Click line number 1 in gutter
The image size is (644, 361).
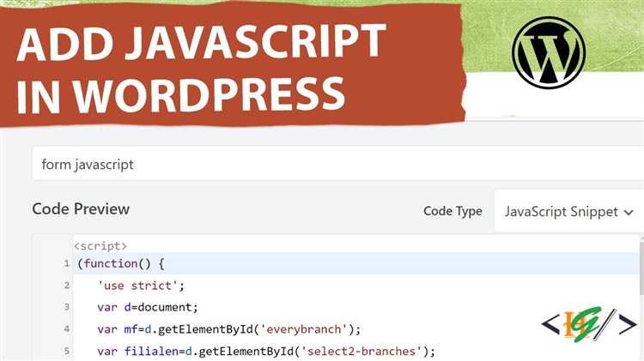[66, 263]
